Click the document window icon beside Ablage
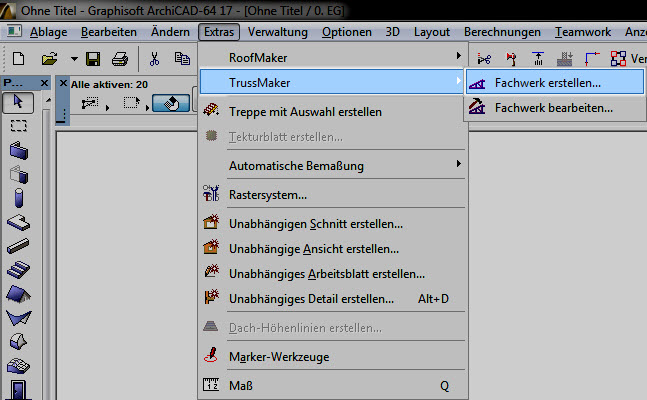 (x=14, y=31)
